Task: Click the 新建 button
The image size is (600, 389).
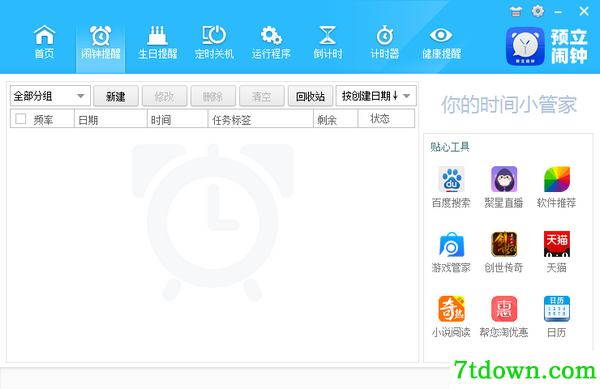Action: pyautogui.click(x=116, y=96)
